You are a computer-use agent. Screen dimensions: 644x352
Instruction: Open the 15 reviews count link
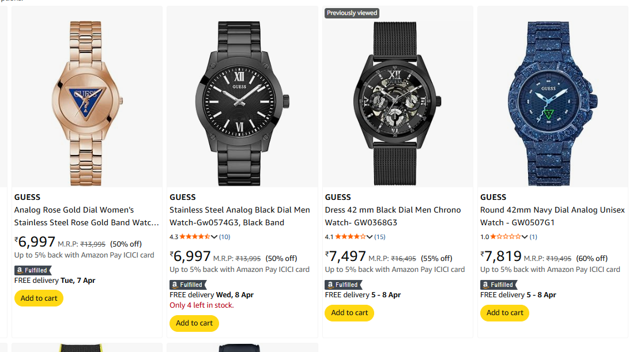(x=380, y=237)
